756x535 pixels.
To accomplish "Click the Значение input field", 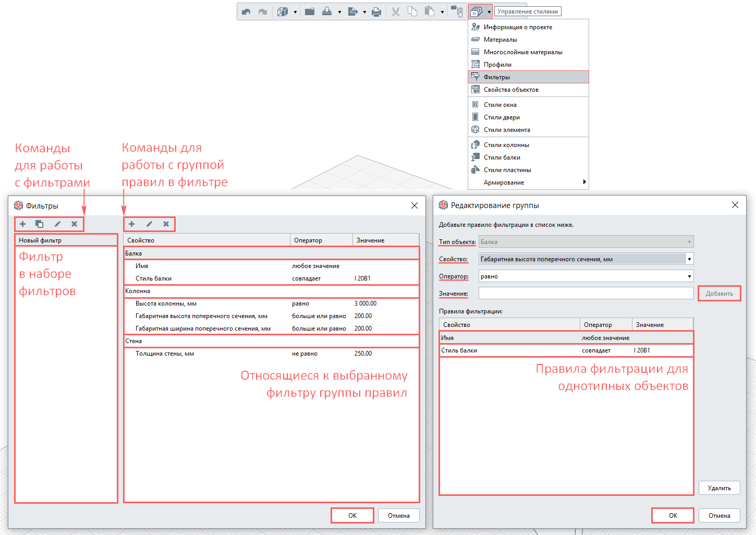I will click(x=586, y=293).
